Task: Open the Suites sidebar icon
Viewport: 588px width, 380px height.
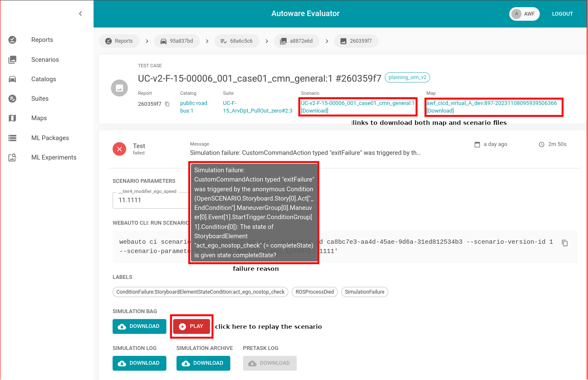Action: click(x=13, y=99)
